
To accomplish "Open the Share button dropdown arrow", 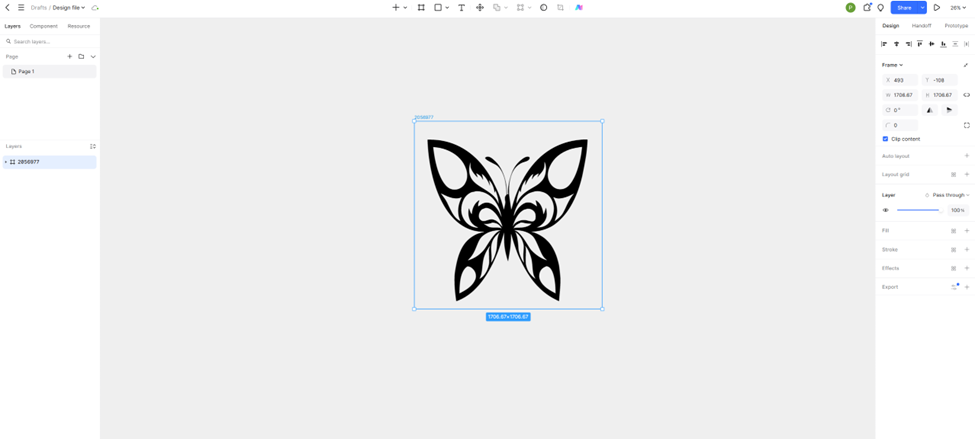I will (923, 7).
